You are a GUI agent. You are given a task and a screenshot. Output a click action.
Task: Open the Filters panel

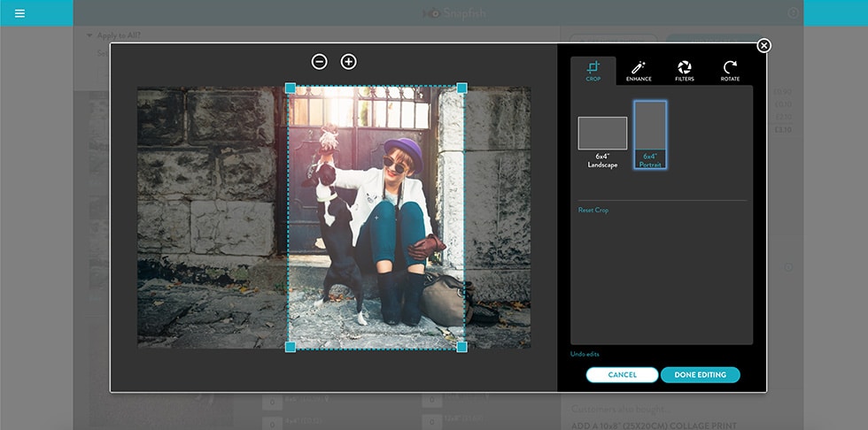[685, 71]
